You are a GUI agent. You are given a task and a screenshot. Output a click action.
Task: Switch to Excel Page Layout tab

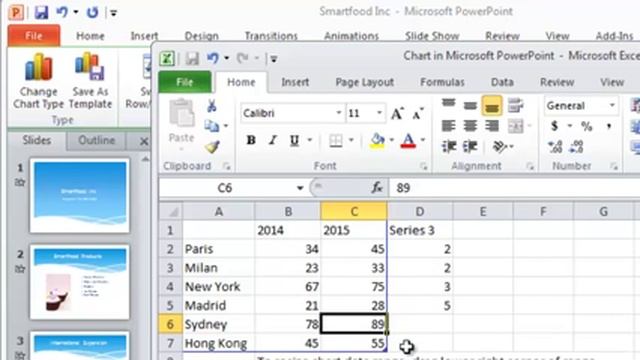[x=364, y=82]
